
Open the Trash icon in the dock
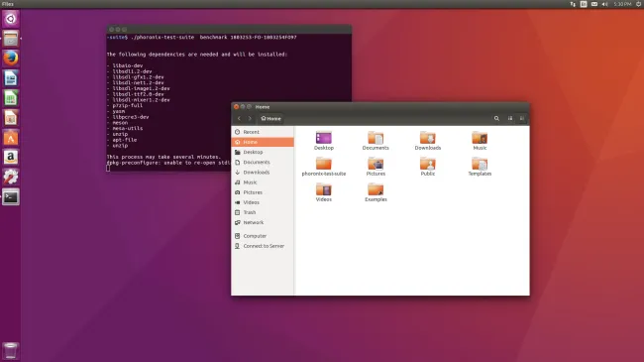(11, 351)
